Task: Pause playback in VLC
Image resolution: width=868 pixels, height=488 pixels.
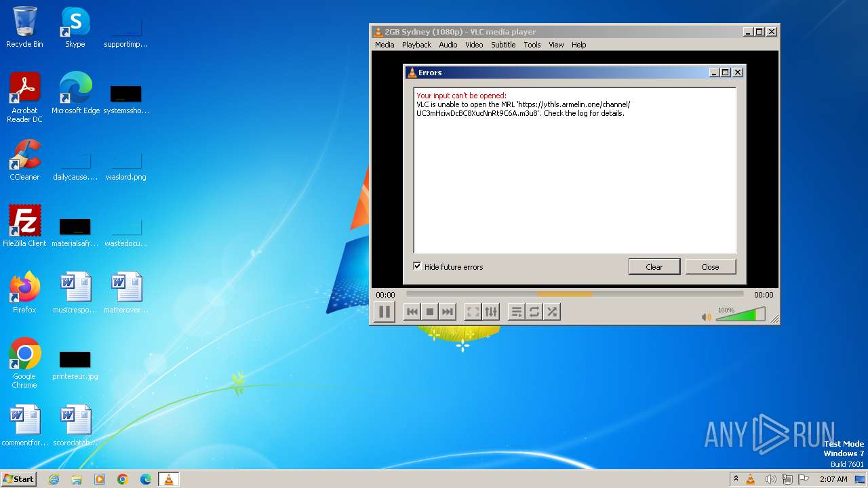Action: pyautogui.click(x=384, y=312)
